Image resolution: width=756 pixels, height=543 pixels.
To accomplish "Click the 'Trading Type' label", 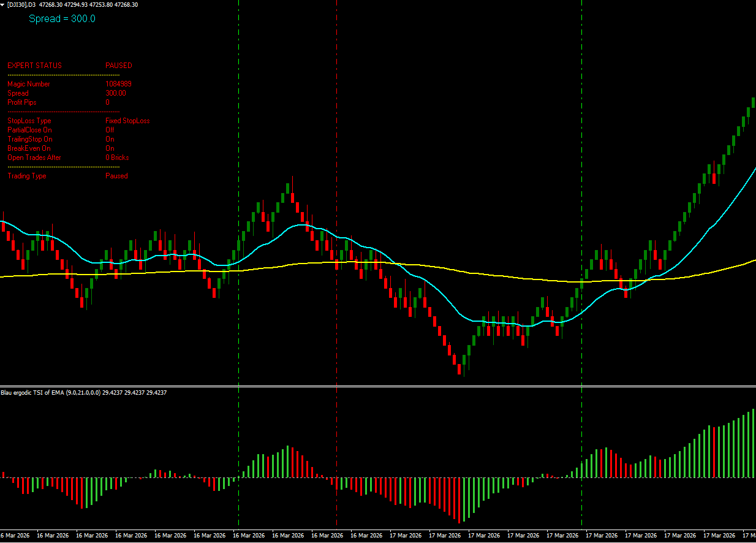I will pyautogui.click(x=26, y=176).
